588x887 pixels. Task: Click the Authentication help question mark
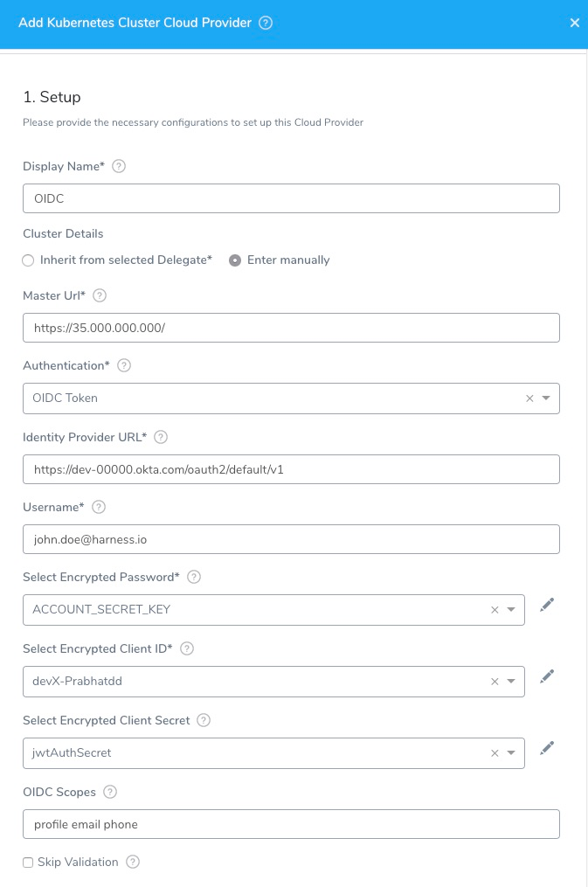124,365
